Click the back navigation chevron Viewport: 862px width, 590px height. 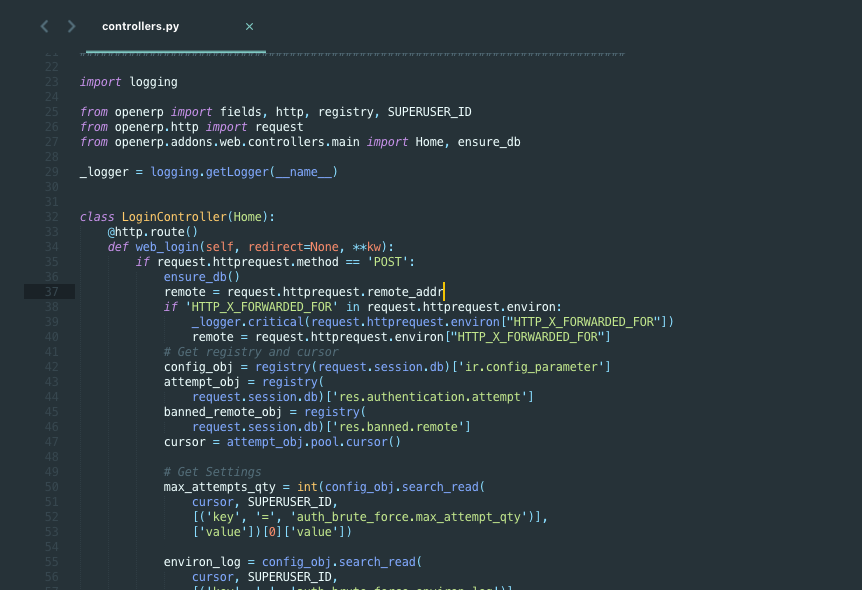point(42,26)
